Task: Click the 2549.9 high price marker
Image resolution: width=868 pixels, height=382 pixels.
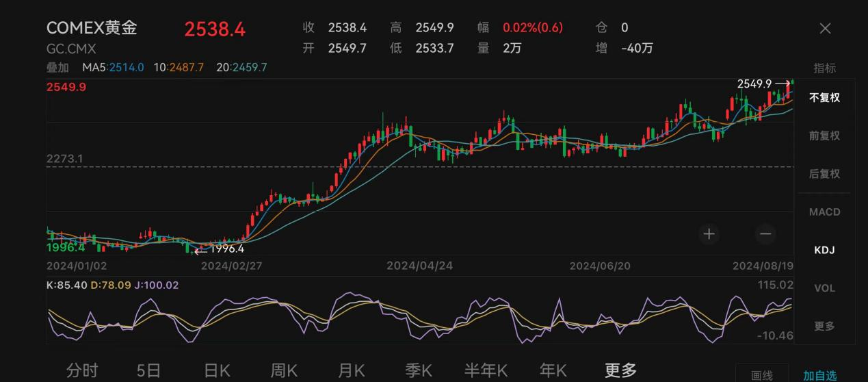Action: 754,84
